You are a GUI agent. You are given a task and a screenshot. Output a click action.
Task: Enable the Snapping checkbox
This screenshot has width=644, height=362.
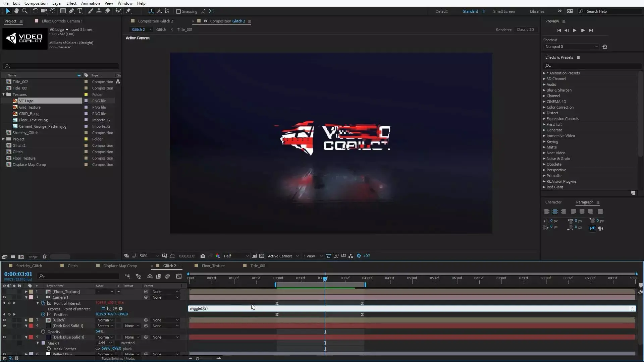point(178,11)
